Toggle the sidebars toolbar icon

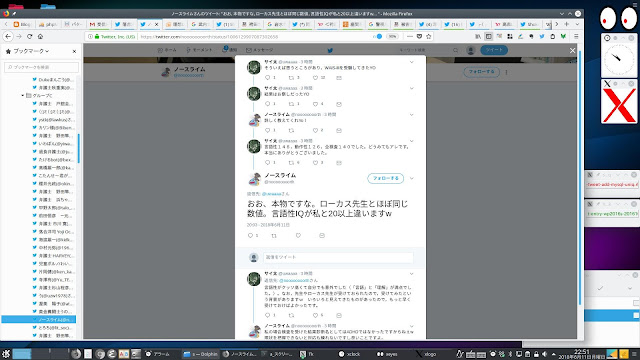pyautogui.click(x=489, y=36)
